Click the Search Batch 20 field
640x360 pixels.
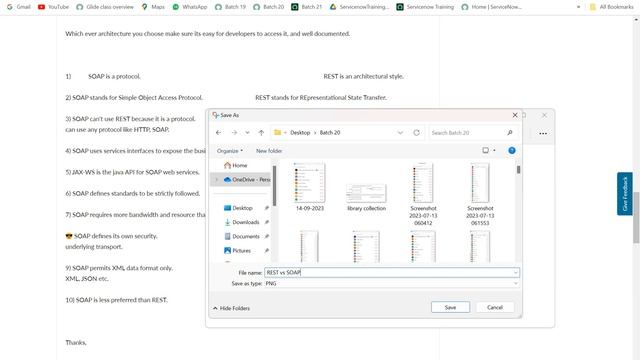(x=467, y=133)
